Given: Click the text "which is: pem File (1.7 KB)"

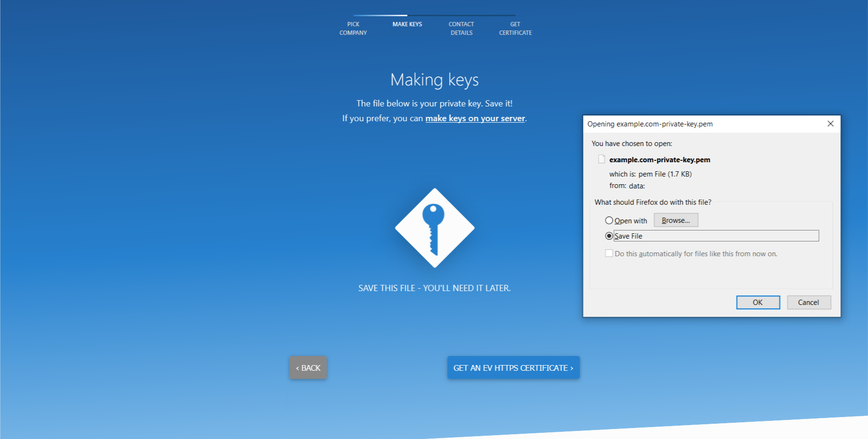Looking at the screenshot, I should coord(650,174).
